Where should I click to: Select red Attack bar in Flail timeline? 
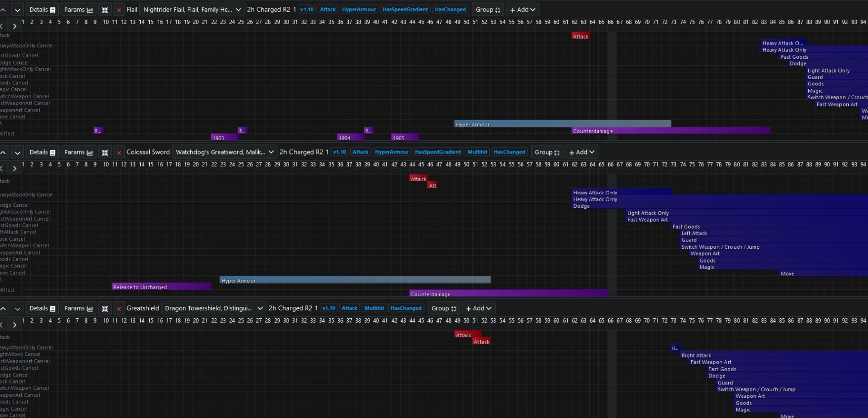pyautogui.click(x=580, y=36)
